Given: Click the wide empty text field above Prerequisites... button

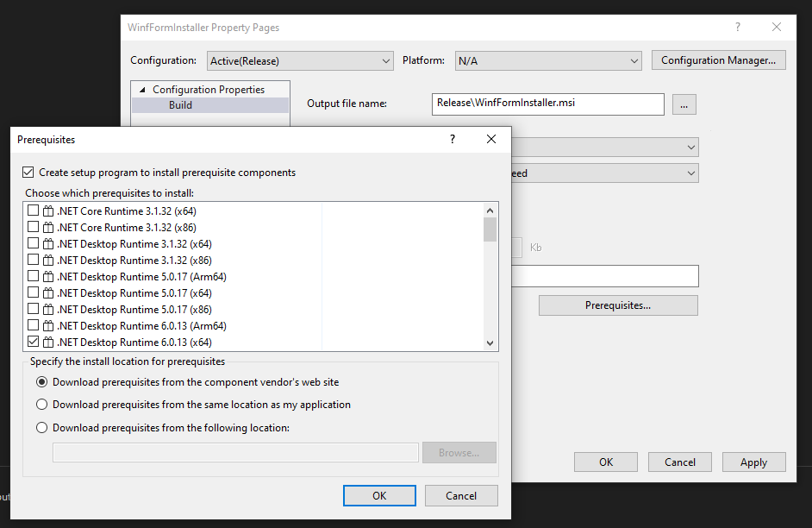Looking at the screenshot, I should [605, 276].
